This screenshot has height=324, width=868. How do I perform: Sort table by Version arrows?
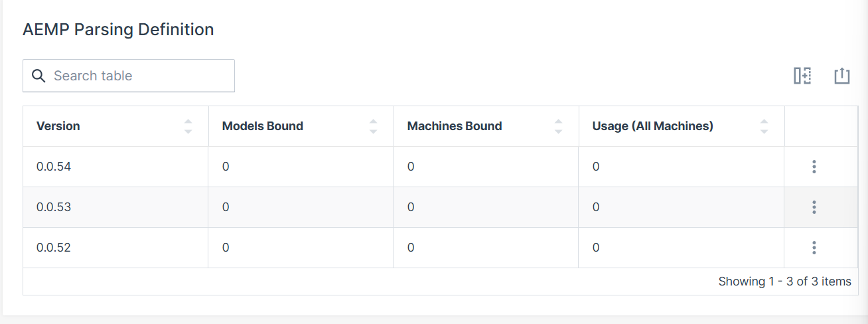(x=188, y=126)
